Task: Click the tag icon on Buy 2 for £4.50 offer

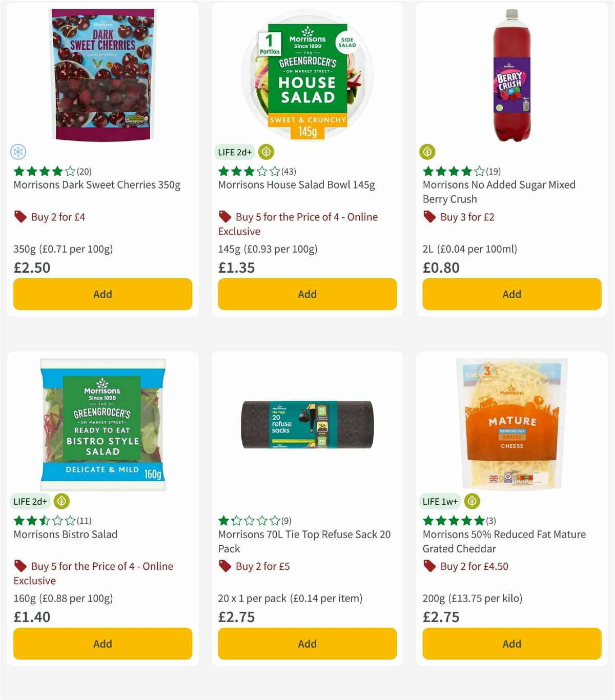Action: tap(429, 566)
